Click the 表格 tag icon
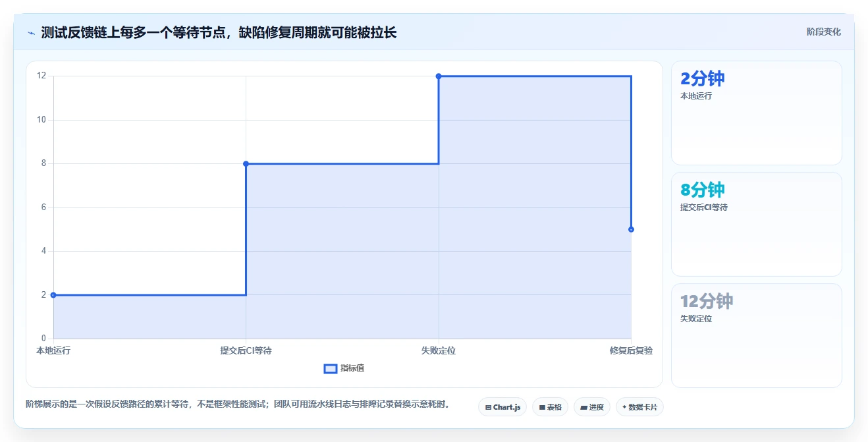The image size is (868, 442). tap(542, 408)
